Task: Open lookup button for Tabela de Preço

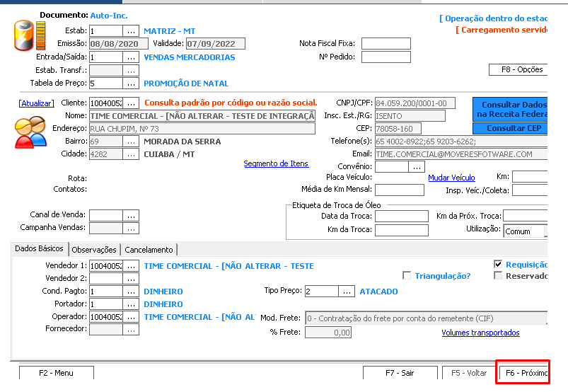Action: [x=131, y=83]
